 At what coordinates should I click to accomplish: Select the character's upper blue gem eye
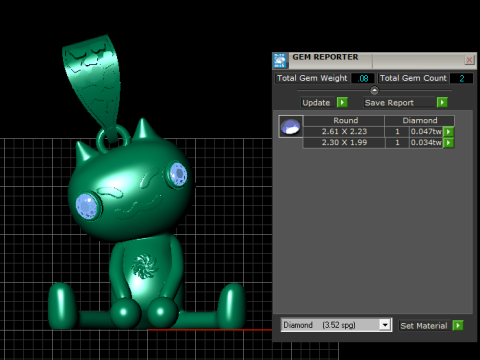178,174
